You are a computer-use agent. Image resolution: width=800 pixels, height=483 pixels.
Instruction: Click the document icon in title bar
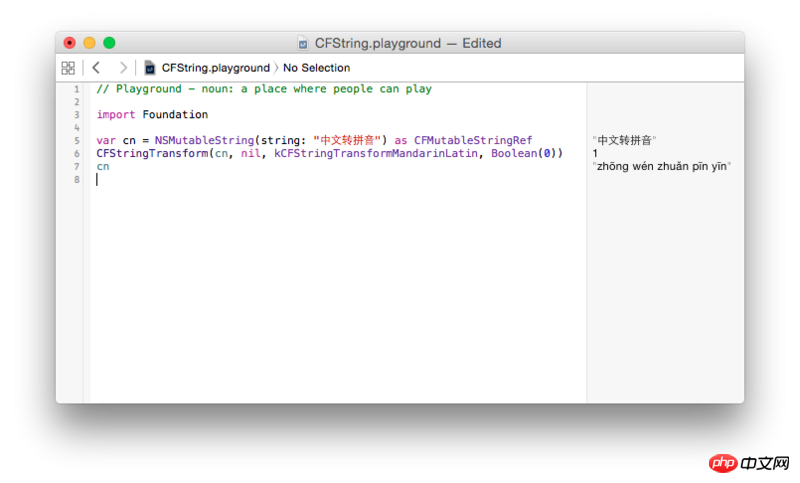(x=303, y=43)
